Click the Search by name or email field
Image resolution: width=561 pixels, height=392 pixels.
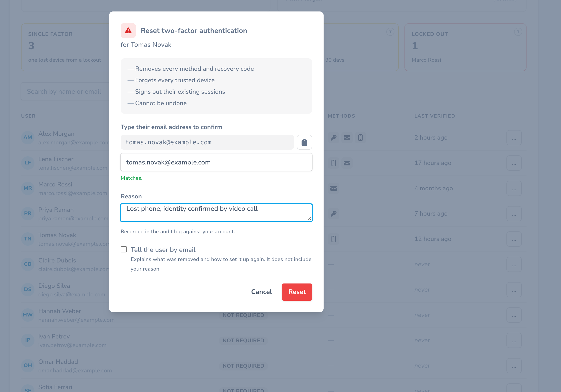(x=65, y=91)
